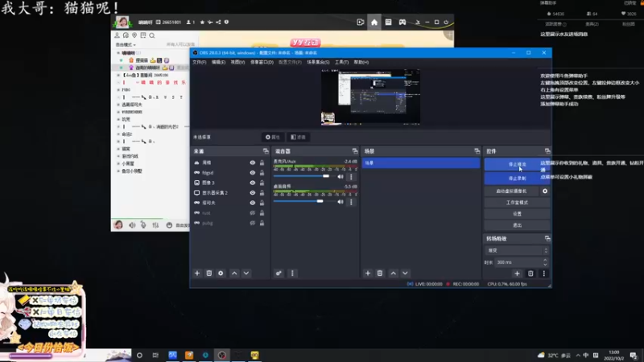Hide the 显示器采集 2 source with its eye
Screen dimensions: 644x362
tap(253, 193)
